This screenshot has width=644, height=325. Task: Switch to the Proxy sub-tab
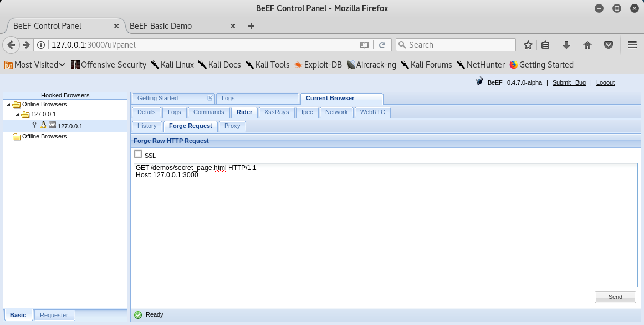pyautogui.click(x=232, y=126)
